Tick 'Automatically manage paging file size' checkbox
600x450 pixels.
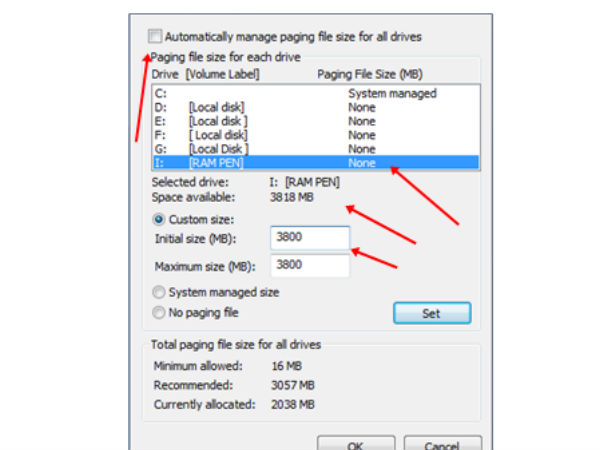point(155,37)
